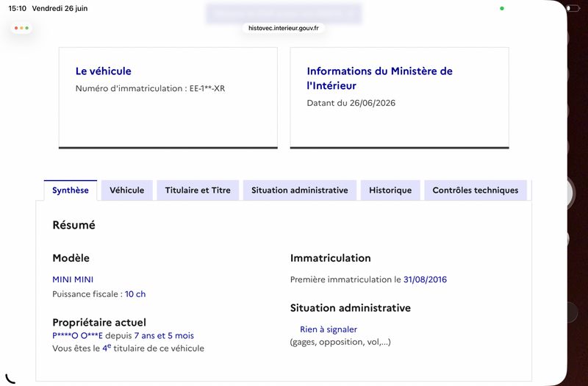The height and width of the screenshot is (386, 588).
Task: Click the 'Vous êtes le 4e titulaire' line
Action: point(128,348)
